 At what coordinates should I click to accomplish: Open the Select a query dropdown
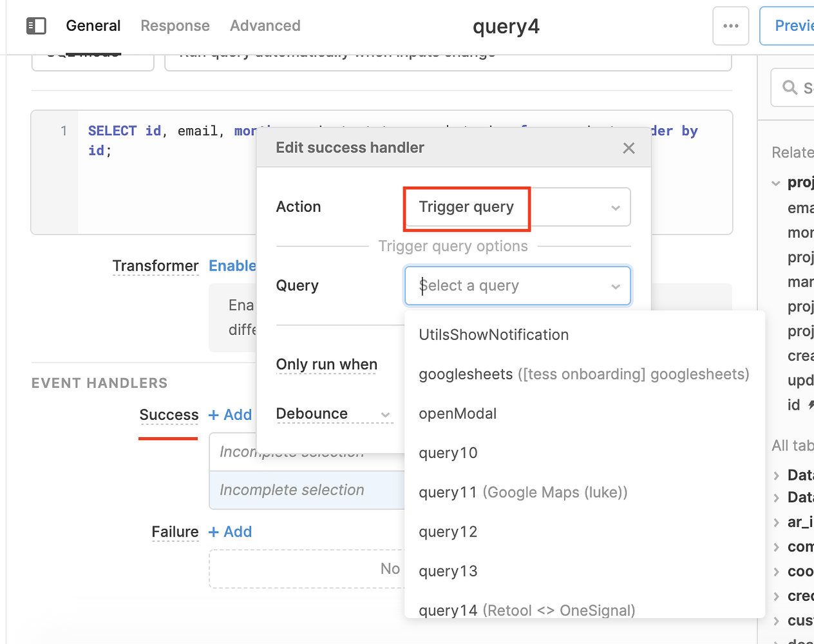(x=517, y=285)
